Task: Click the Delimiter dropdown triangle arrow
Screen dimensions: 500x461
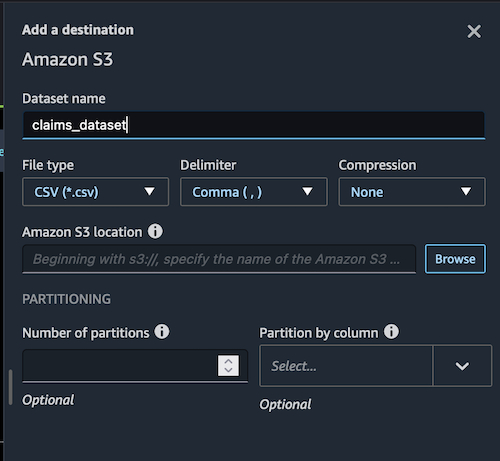Action: coord(307,191)
